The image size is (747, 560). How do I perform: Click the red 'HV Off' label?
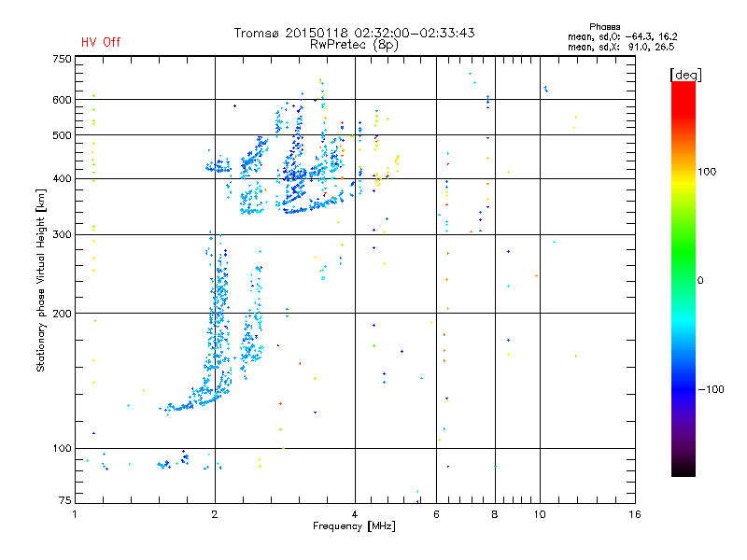101,42
